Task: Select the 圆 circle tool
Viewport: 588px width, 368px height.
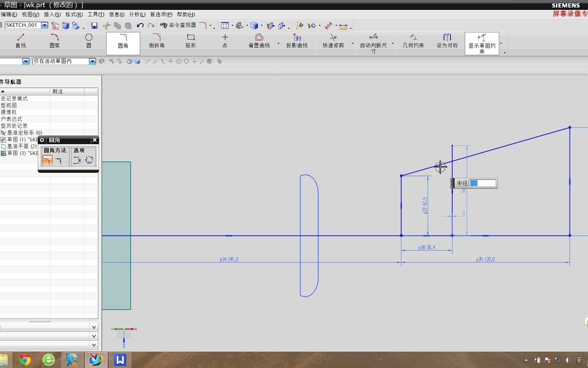Action: 89,41
